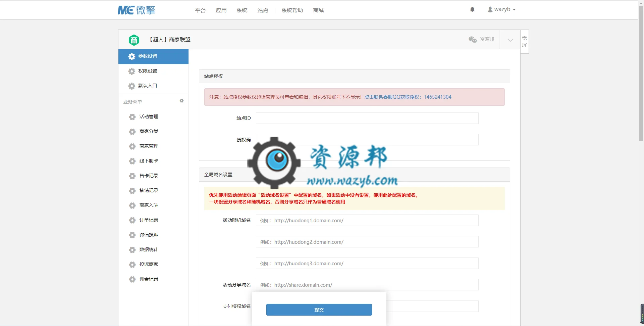
Task: Focus the huodong3 random domain field
Action: click(x=367, y=263)
